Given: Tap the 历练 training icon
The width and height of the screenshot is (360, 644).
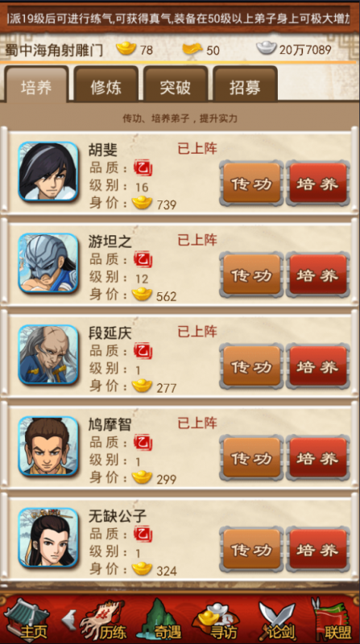Looking at the screenshot, I should click(103, 620).
